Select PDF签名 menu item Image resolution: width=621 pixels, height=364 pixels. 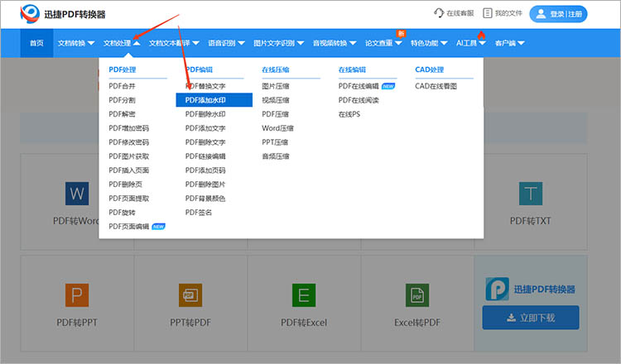click(x=199, y=213)
